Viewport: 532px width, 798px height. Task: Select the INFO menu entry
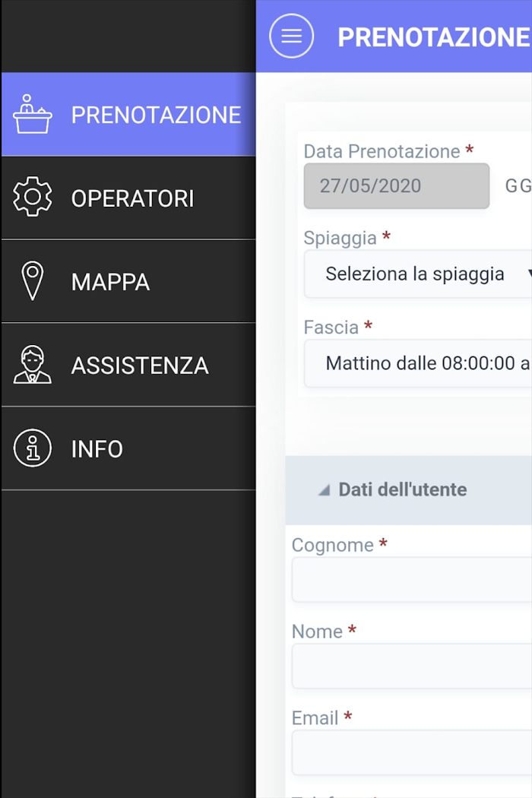click(x=128, y=448)
